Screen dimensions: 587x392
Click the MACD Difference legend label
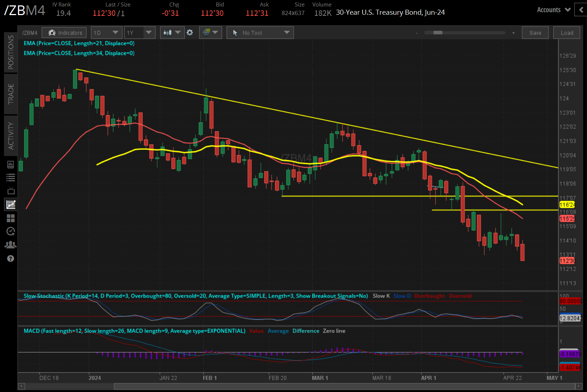(306, 331)
